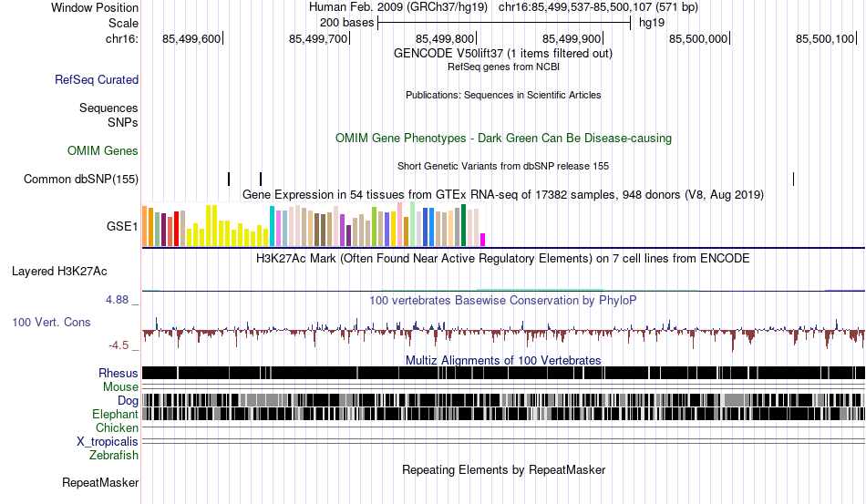
Task: Click the Basewise Conservation by PhyloP title
Action: 503,300
